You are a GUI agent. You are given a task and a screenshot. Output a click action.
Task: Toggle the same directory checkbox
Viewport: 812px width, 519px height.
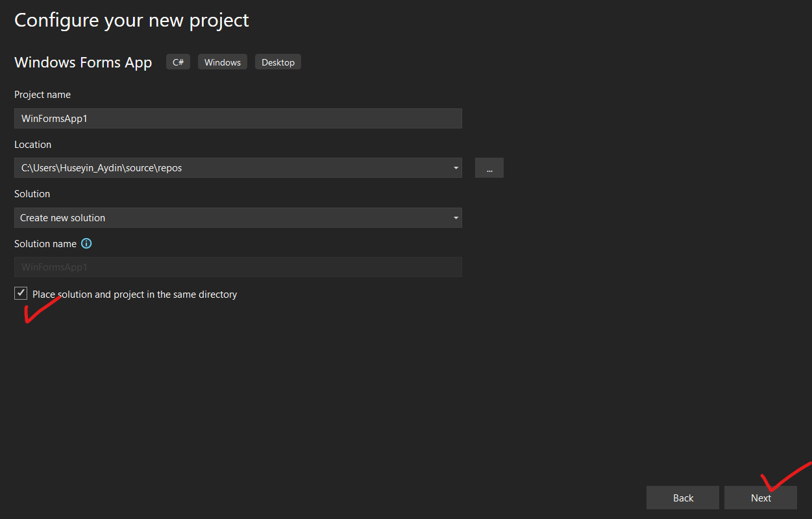tap(21, 294)
